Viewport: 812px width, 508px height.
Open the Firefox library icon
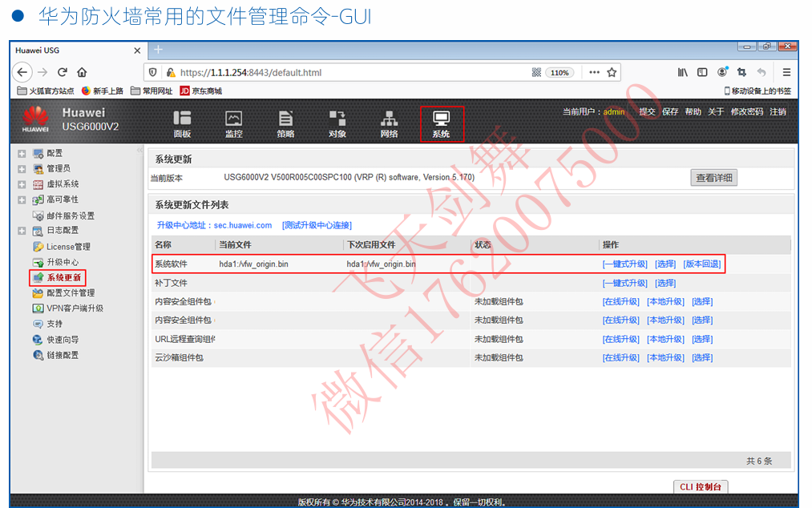tap(682, 72)
